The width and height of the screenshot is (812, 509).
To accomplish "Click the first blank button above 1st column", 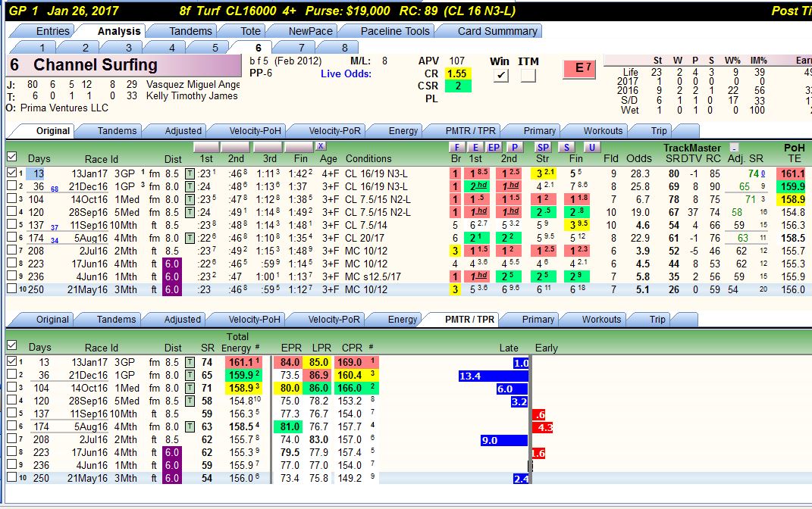I will click(x=206, y=147).
